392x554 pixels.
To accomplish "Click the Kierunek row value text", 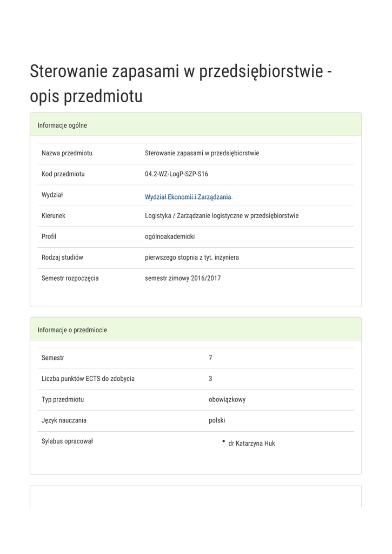I will [222, 216].
